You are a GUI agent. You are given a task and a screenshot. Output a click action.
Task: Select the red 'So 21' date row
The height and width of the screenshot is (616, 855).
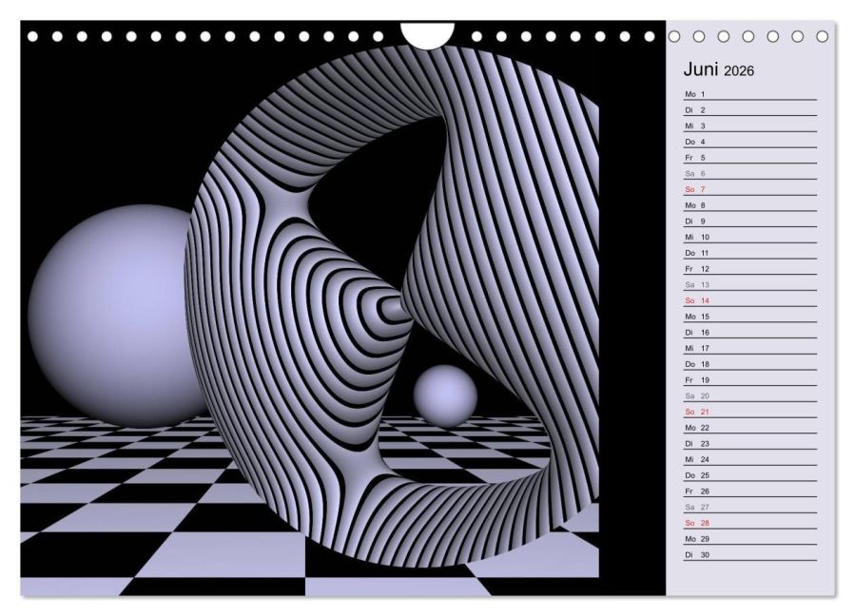750,412
